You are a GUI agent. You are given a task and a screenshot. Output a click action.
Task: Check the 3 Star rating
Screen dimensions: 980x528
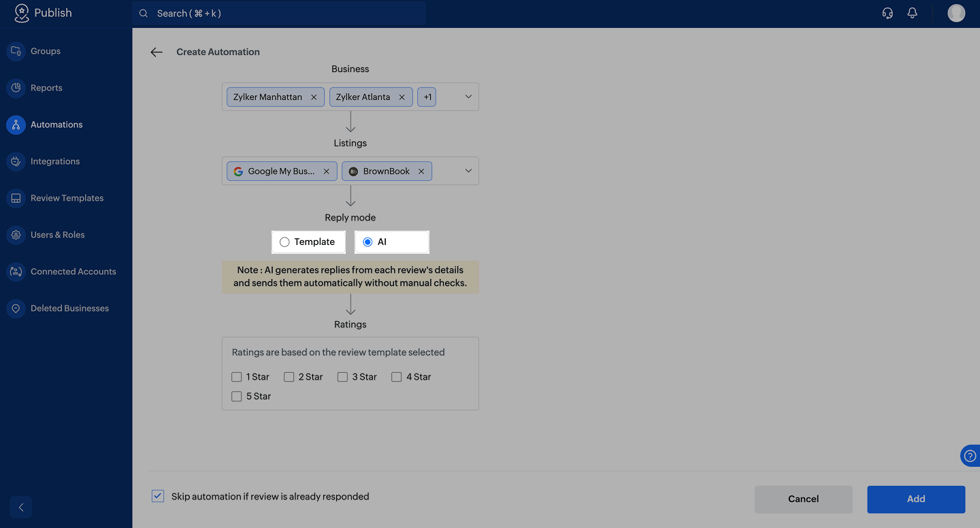[x=343, y=377]
